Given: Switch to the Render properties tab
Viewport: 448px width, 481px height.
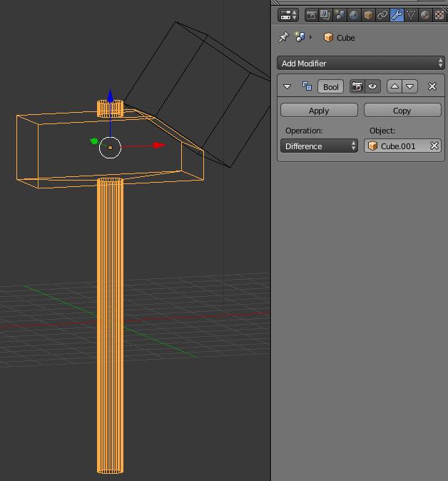Looking at the screenshot, I should coord(311,15).
